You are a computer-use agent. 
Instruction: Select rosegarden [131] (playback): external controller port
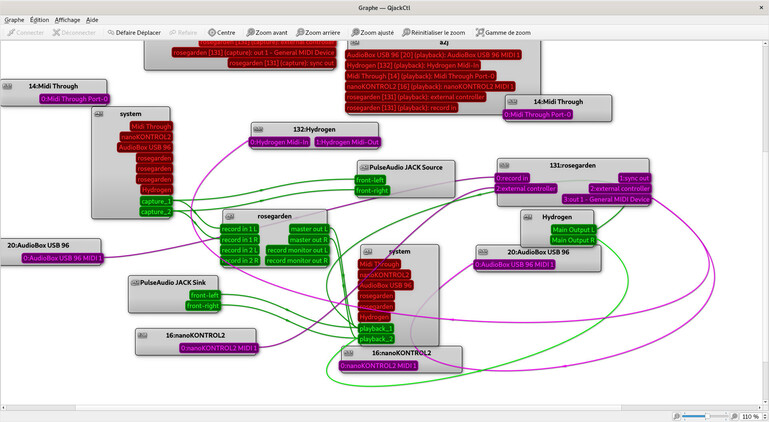[x=415, y=97]
